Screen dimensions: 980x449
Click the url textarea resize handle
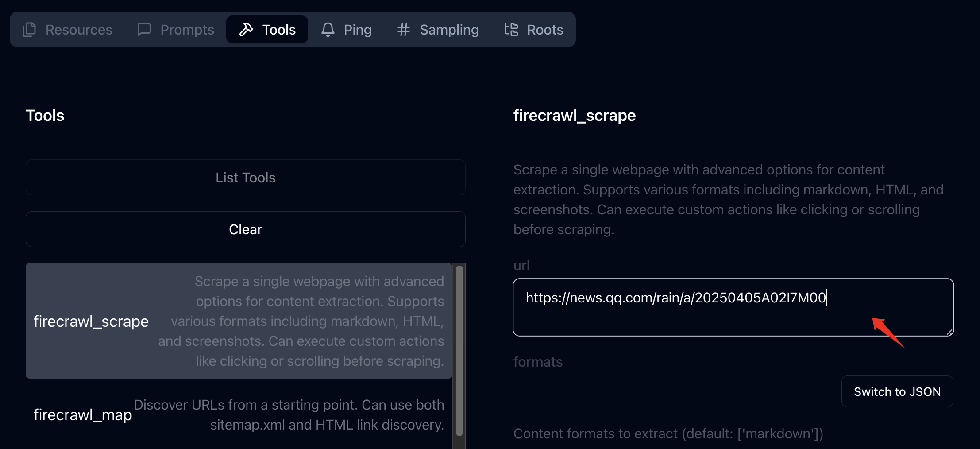[x=950, y=332]
